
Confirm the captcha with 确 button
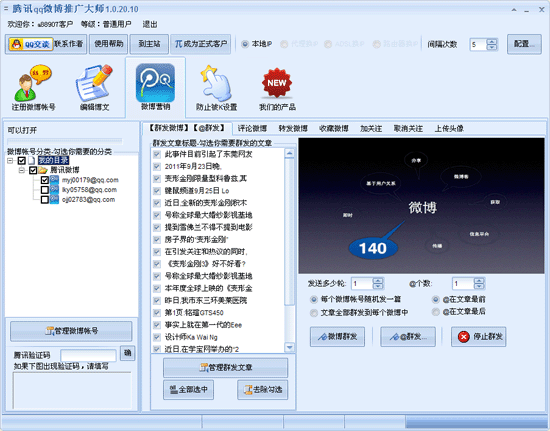127,353
